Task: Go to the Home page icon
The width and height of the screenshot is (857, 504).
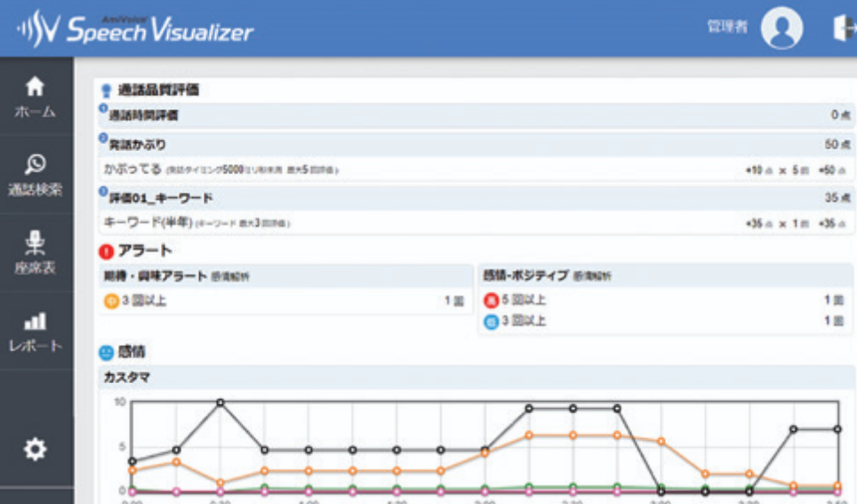Action: [35, 87]
